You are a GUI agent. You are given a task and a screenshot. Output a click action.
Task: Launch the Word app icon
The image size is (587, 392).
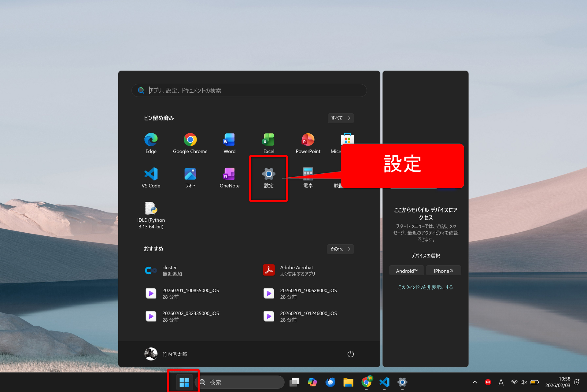pos(229,143)
